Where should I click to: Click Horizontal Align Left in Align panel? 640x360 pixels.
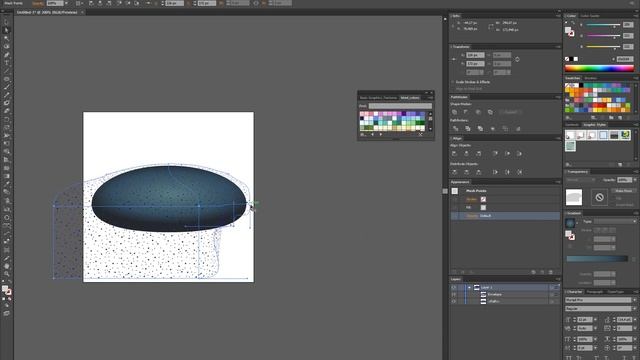click(x=454, y=153)
